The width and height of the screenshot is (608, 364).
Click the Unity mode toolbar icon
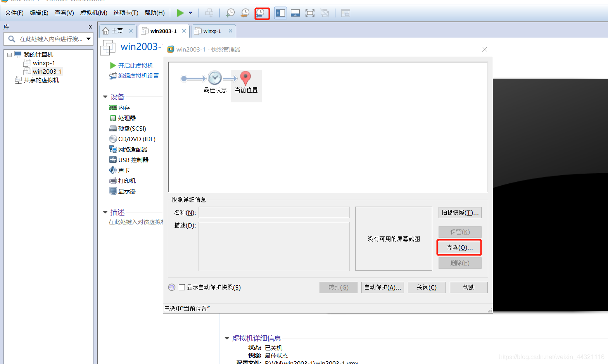coord(325,13)
